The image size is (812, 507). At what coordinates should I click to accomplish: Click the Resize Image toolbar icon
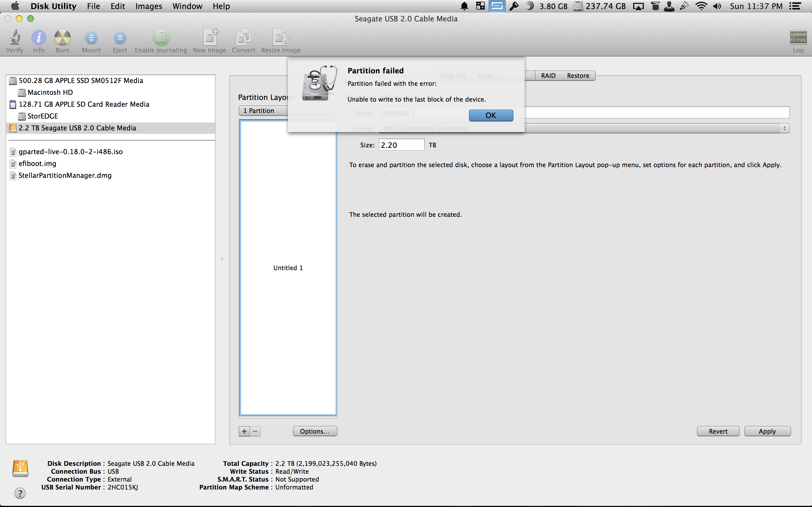(280, 38)
